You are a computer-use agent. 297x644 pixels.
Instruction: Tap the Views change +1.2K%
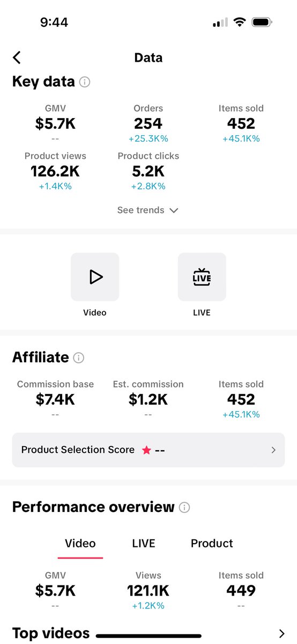point(148,606)
